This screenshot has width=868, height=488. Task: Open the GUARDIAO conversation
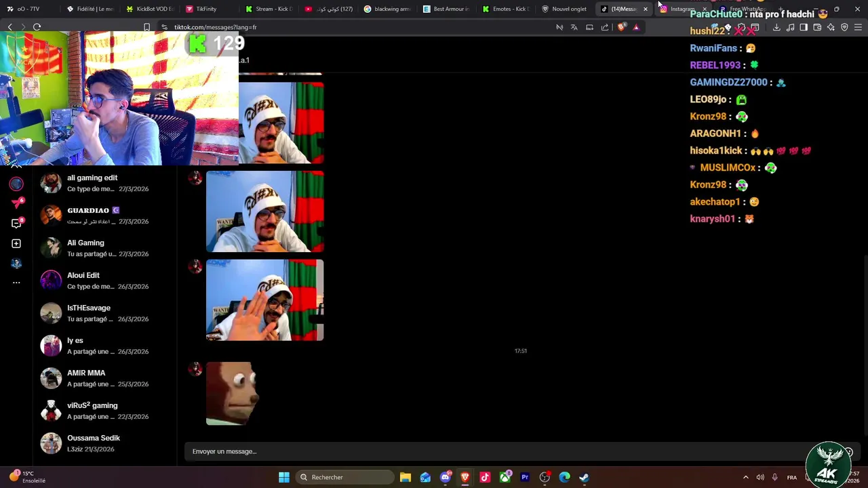tap(104, 216)
